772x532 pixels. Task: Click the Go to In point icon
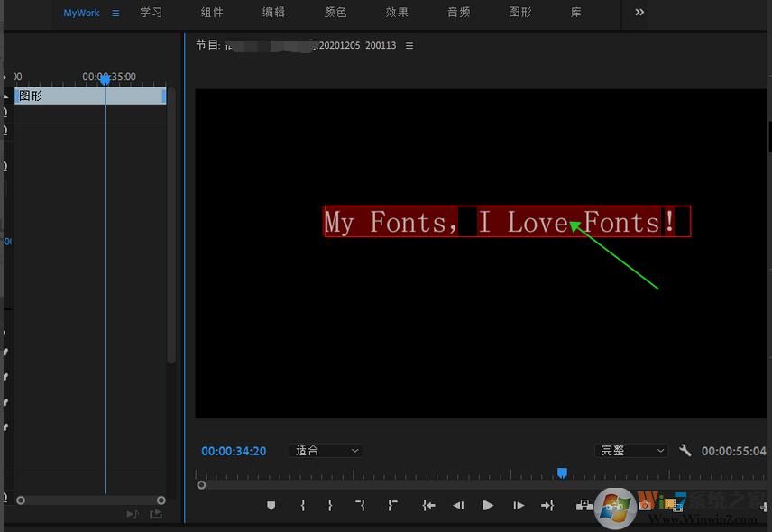pos(428,505)
